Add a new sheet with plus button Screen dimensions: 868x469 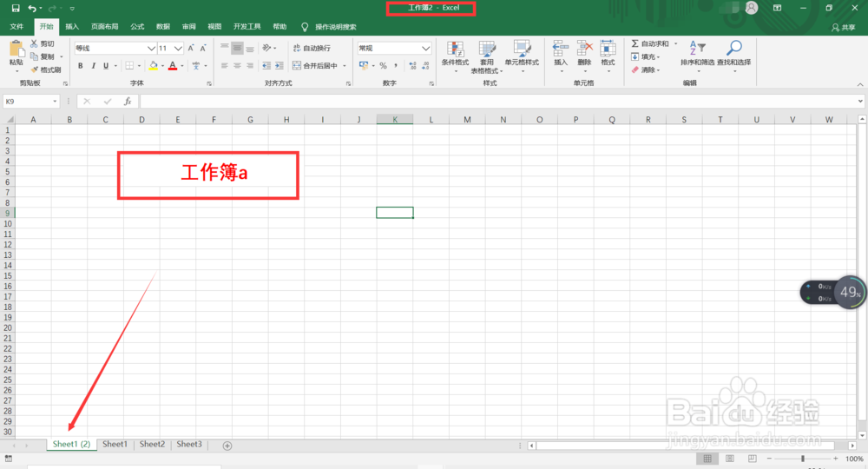pos(227,446)
